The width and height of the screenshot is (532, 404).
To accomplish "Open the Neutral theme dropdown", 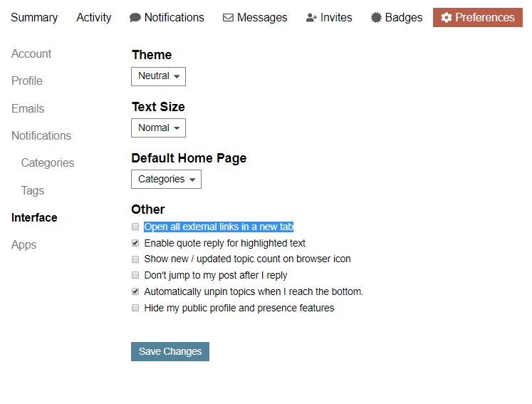I will tap(158, 76).
